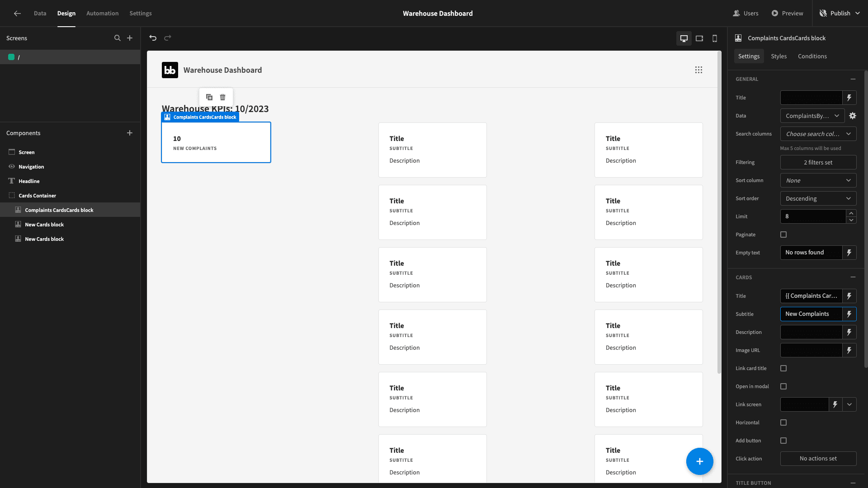Open bindings for Cards Subtitle field

click(849, 314)
